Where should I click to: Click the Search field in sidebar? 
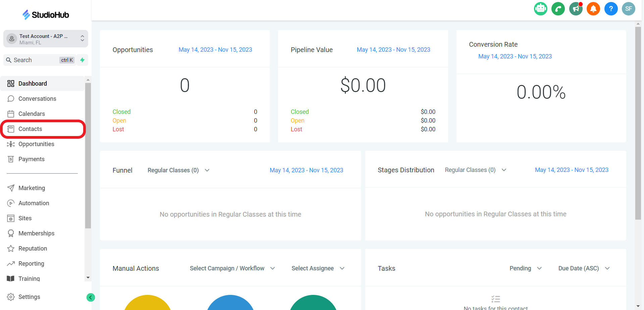click(x=40, y=60)
